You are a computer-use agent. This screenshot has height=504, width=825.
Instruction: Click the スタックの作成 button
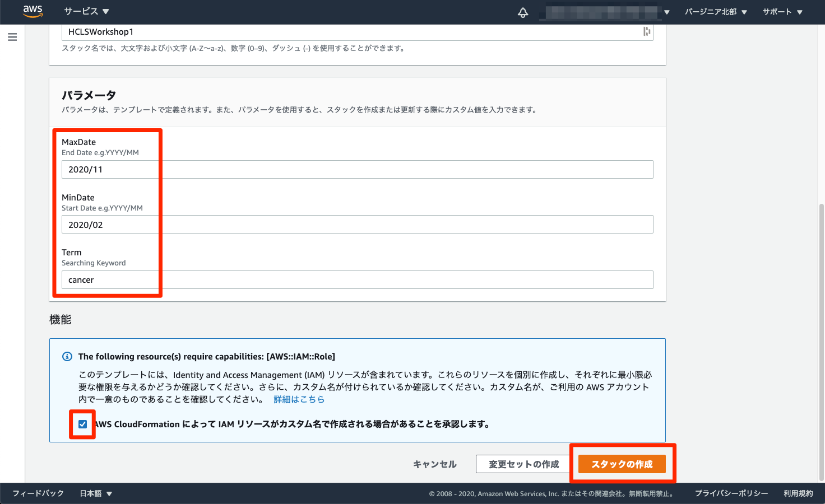622,464
